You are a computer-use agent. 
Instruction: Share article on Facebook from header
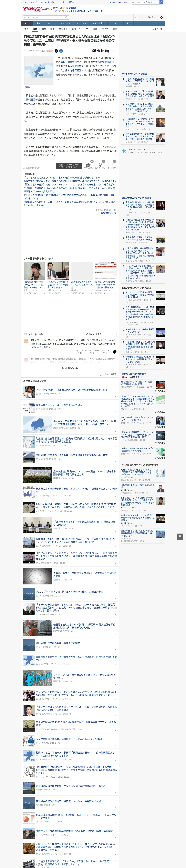(x=61, y=51)
